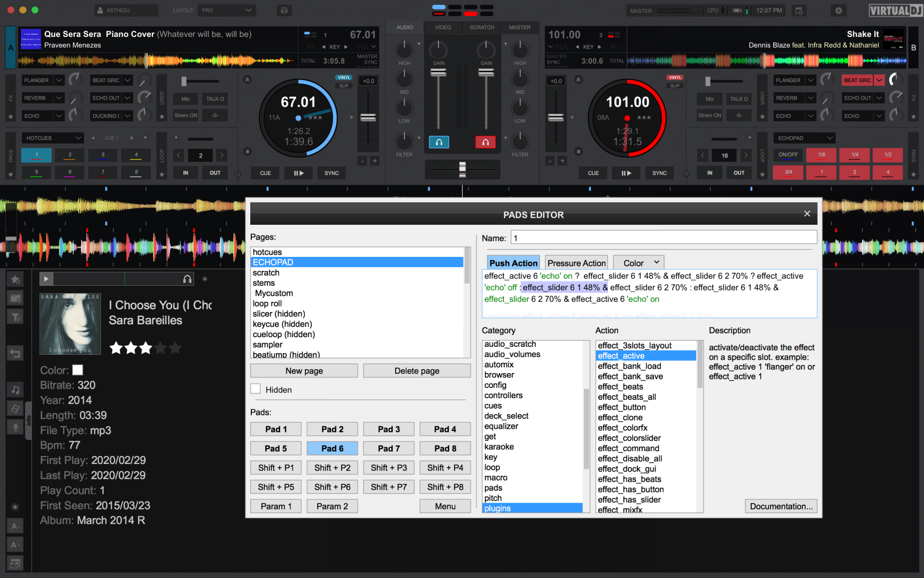Play or pause the right deck
Image resolution: width=924 pixels, height=578 pixels.
coord(626,173)
